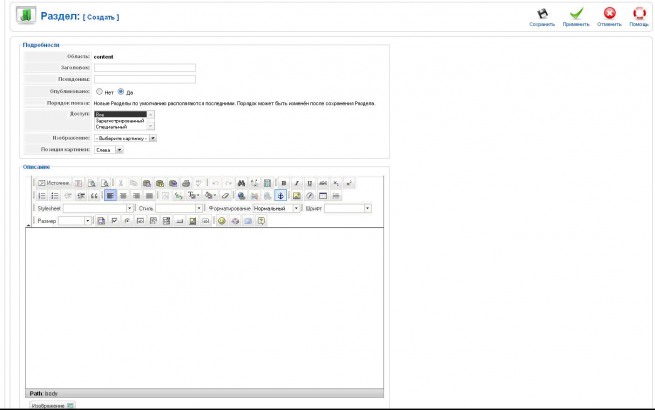Select the 'Да' published radio button
This screenshot has width=655, height=410.
tap(121, 92)
